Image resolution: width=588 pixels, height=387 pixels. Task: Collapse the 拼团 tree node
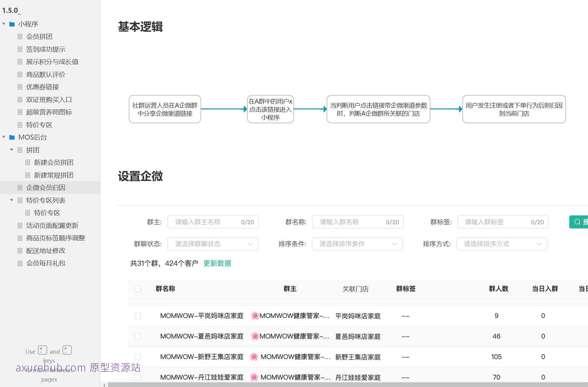point(11,150)
